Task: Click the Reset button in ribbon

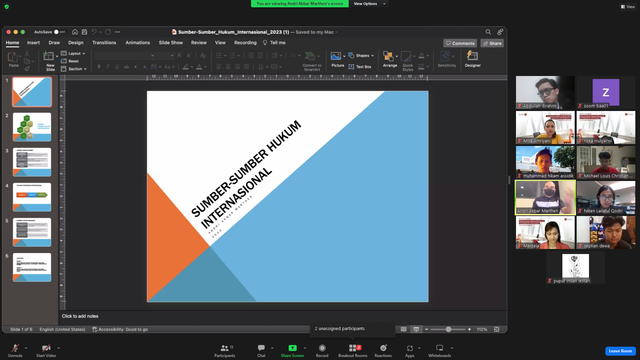Action: [x=70, y=61]
